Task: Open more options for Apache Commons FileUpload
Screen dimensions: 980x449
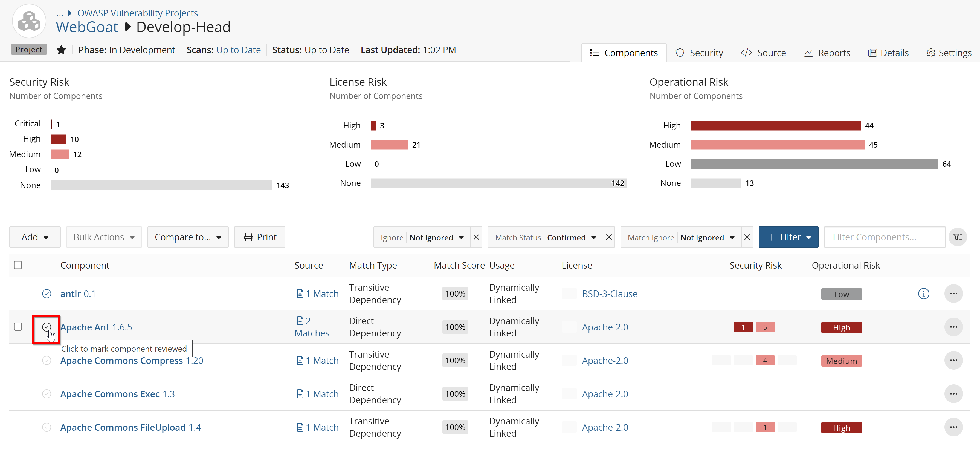Action: 953,427
